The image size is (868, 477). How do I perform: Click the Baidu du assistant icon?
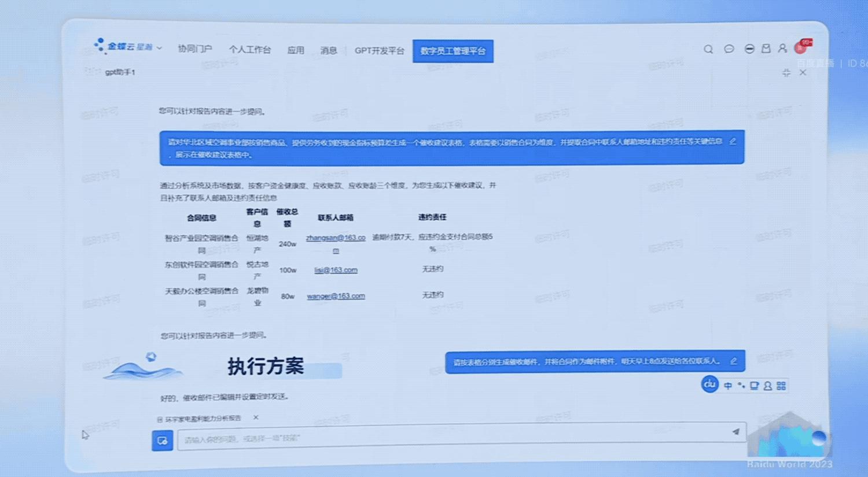[x=709, y=384]
